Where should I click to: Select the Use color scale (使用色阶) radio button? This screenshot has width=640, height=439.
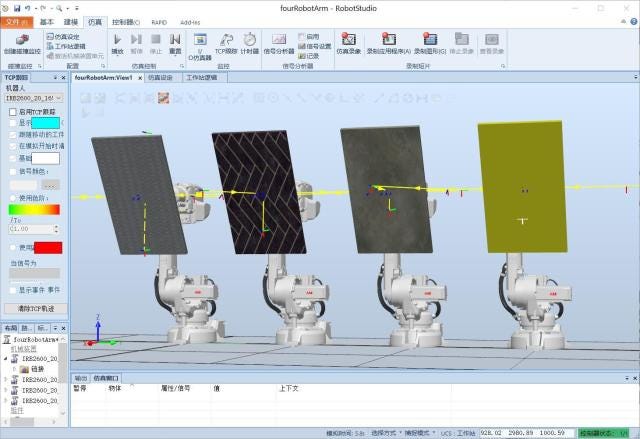pyautogui.click(x=13, y=198)
